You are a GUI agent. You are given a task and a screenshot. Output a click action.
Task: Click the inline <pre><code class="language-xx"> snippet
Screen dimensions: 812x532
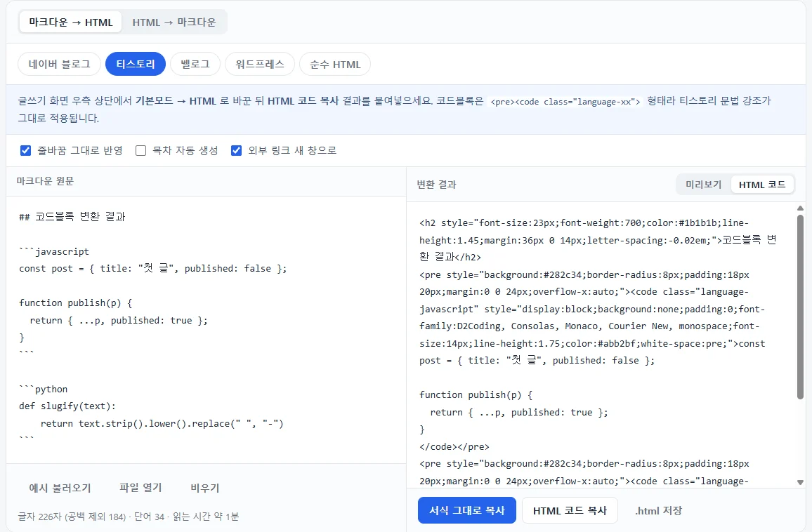[565, 102]
